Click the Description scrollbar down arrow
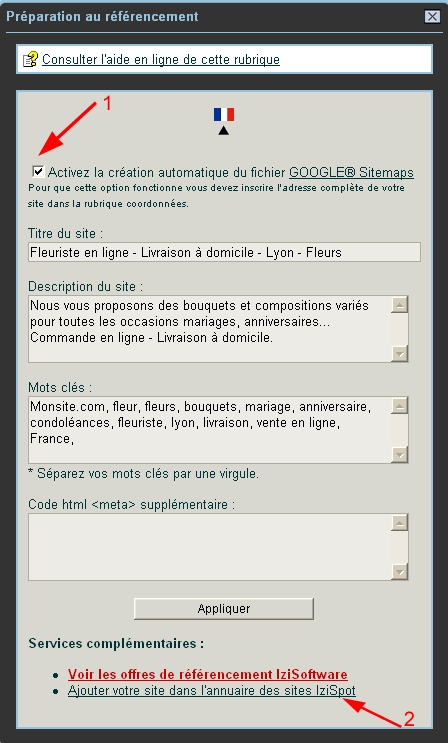Image resolution: width=448 pixels, height=743 pixels. coord(400,353)
